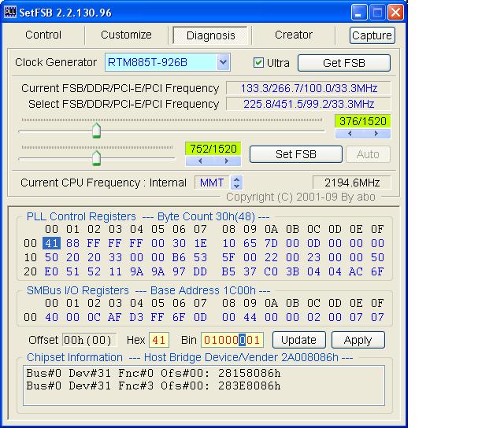This screenshot has width=504, height=428.
Task: Click the Capture button
Action: 372,35
